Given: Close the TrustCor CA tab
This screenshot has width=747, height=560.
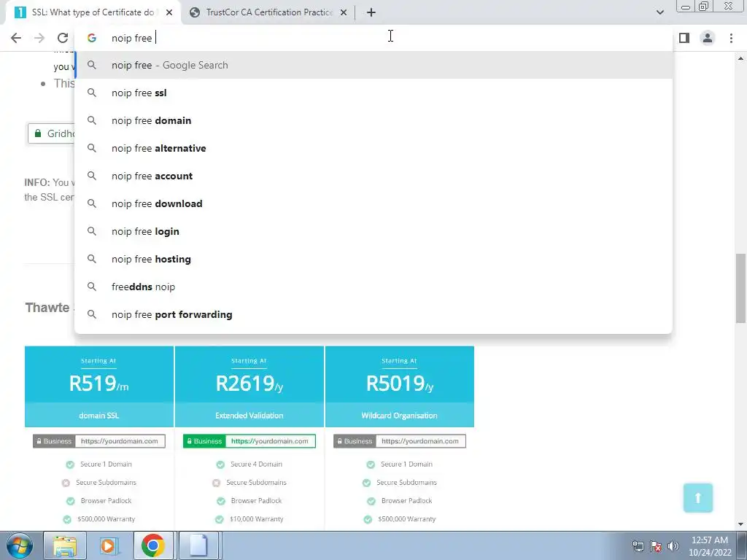Looking at the screenshot, I should coord(344,12).
